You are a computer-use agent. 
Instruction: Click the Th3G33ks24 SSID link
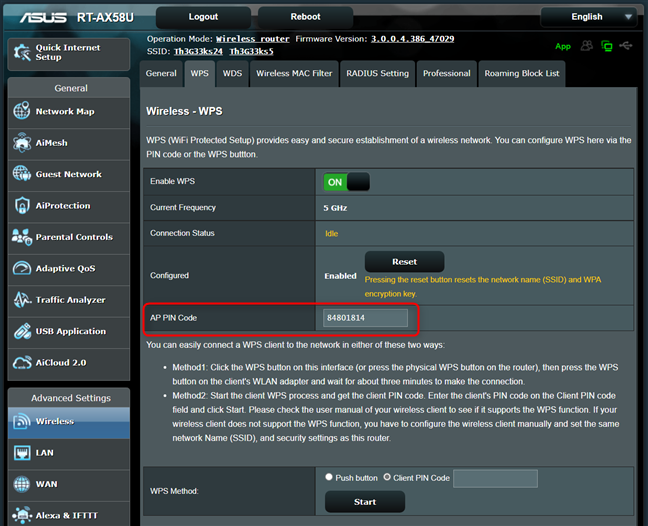(x=198, y=51)
